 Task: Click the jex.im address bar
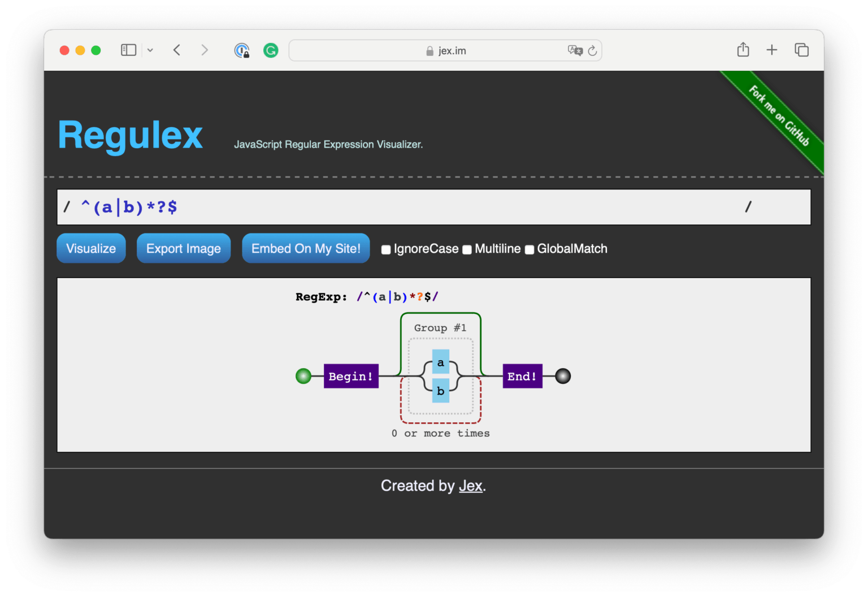point(445,50)
